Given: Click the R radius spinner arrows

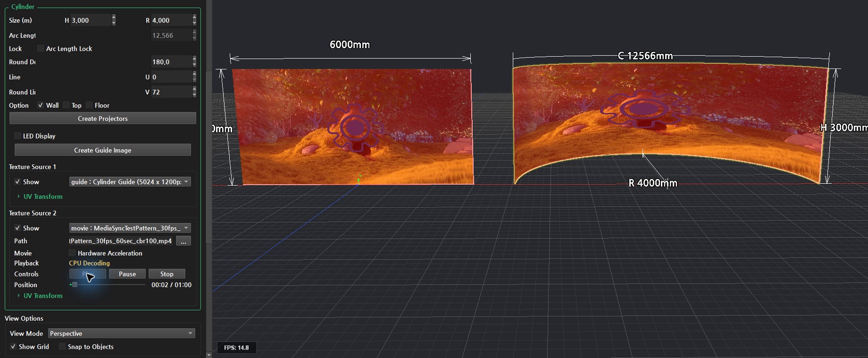Looking at the screenshot, I should (x=194, y=20).
